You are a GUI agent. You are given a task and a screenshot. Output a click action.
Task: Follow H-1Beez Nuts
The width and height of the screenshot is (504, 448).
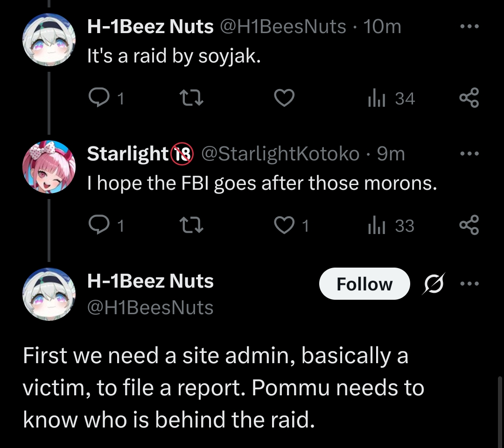(364, 283)
